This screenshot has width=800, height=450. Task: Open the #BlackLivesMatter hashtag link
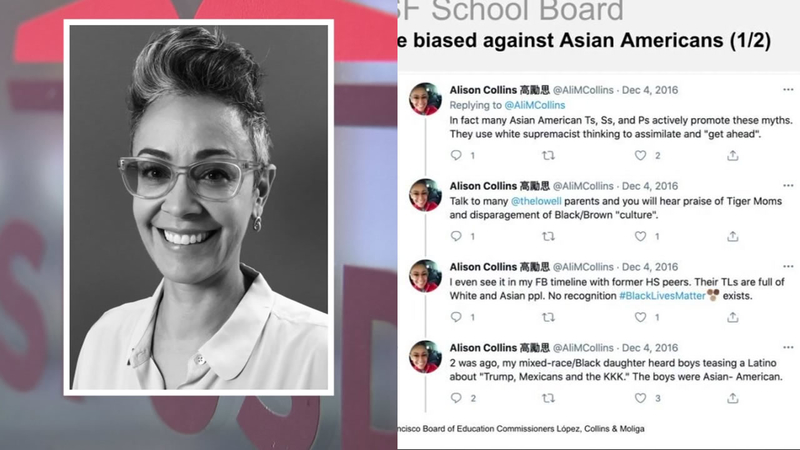click(x=662, y=296)
